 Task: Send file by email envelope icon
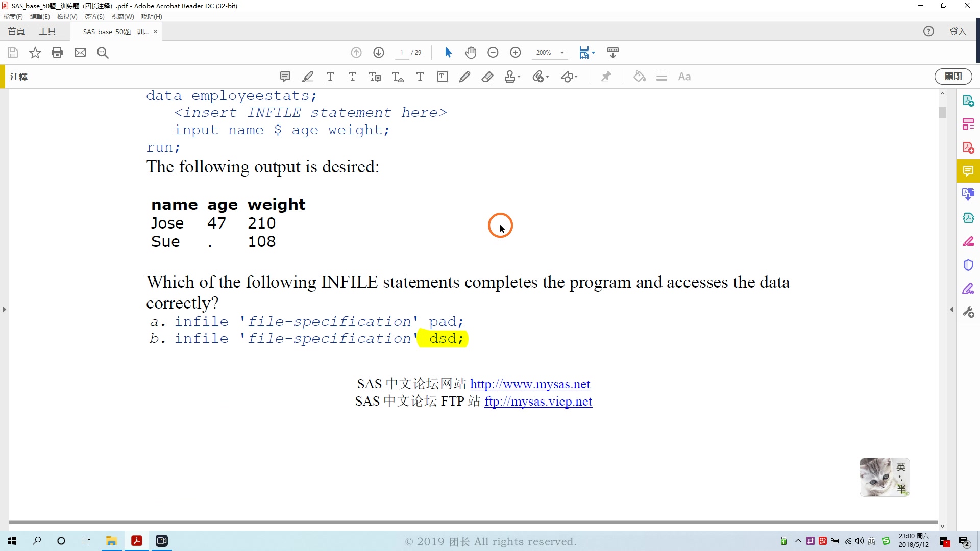point(80,53)
